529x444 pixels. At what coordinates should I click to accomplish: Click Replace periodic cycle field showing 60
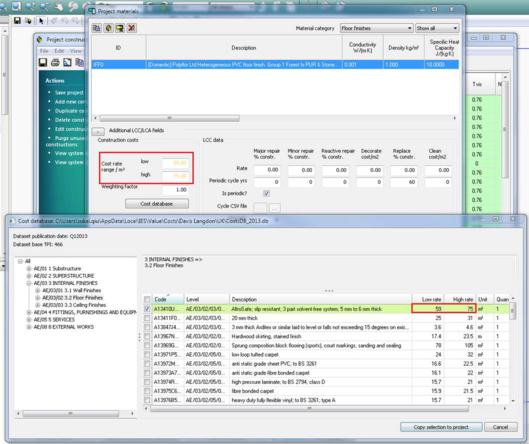tap(403, 182)
